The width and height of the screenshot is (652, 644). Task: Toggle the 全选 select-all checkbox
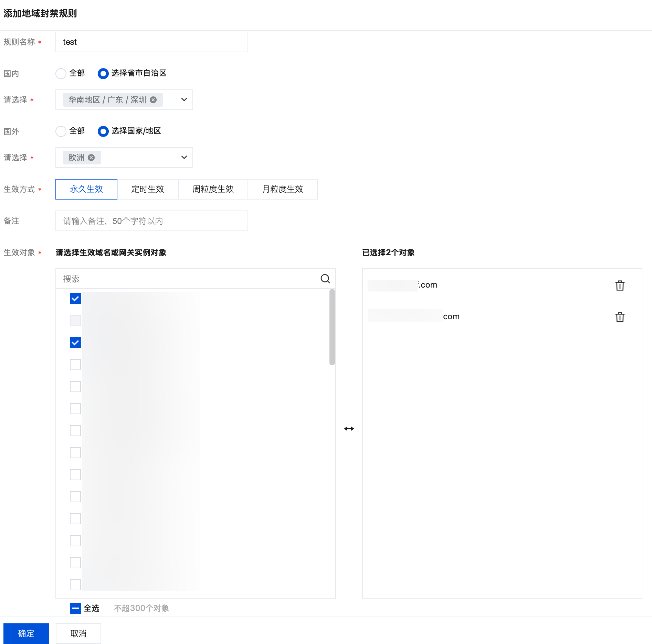(75, 608)
